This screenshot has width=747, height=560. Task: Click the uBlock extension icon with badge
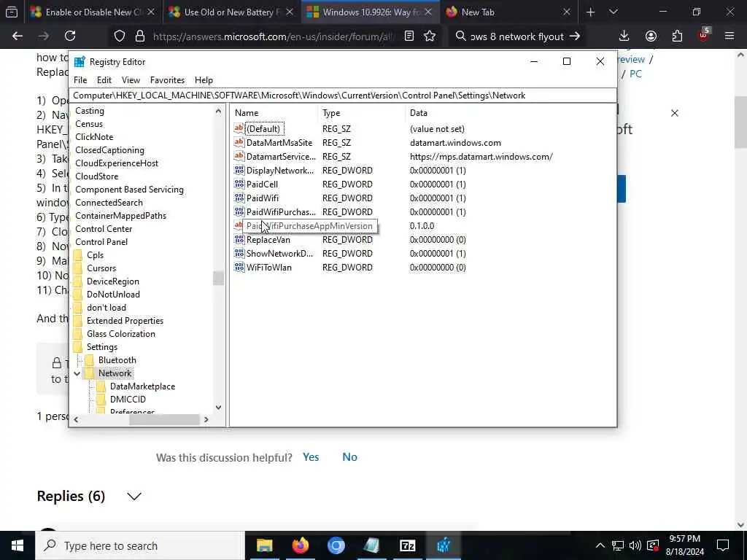pos(704,36)
